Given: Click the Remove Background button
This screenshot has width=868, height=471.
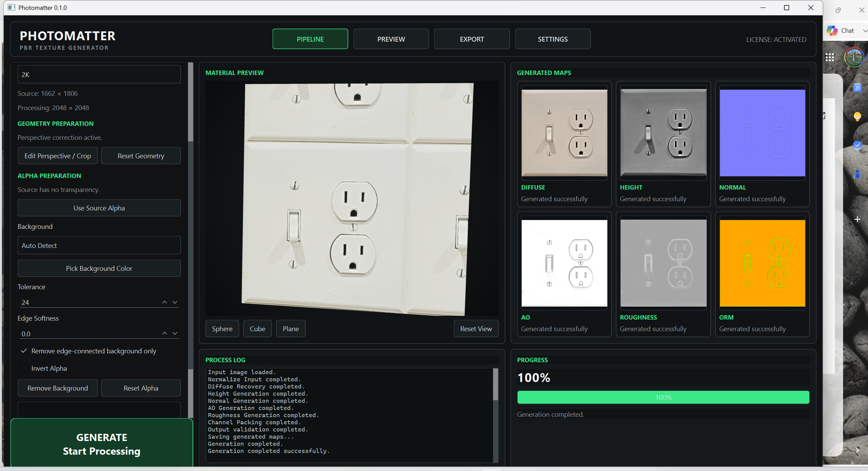Looking at the screenshot, I should (x=58, y=388).
